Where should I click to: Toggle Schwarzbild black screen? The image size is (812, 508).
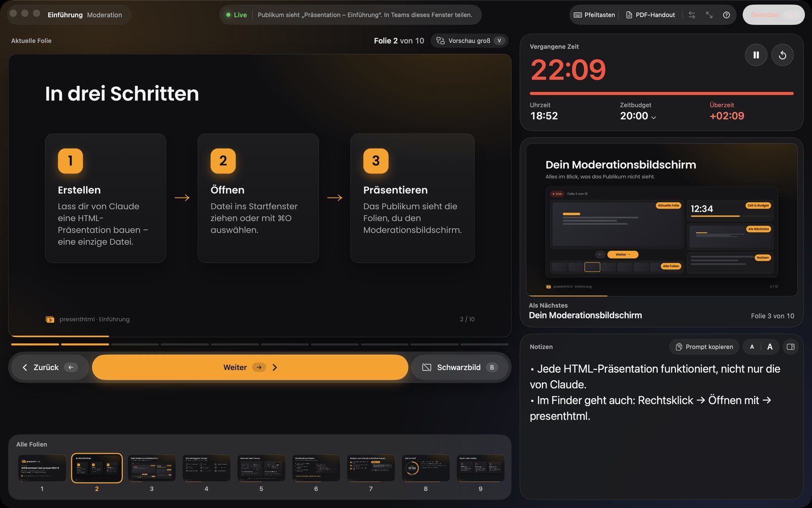pyautogui.click(x=460, y=367)
